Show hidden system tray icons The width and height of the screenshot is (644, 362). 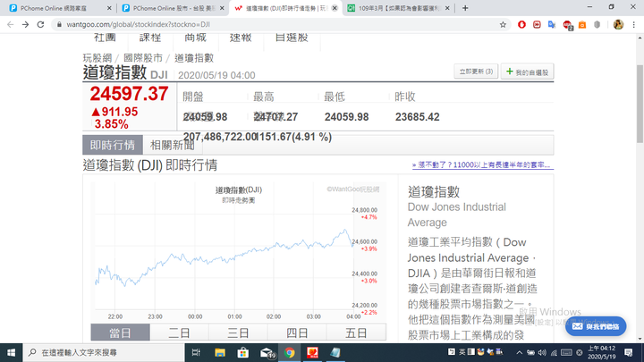coord(519,352)
